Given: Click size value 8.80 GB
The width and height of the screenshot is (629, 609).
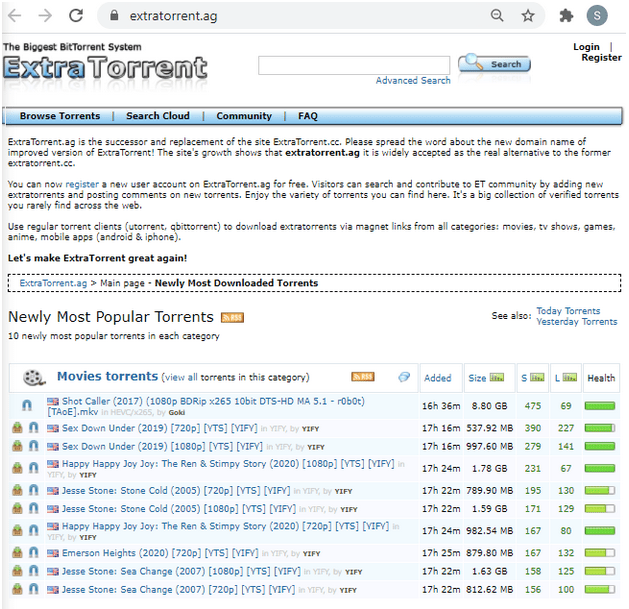Looking at the screenshot, I should (489, 406).
